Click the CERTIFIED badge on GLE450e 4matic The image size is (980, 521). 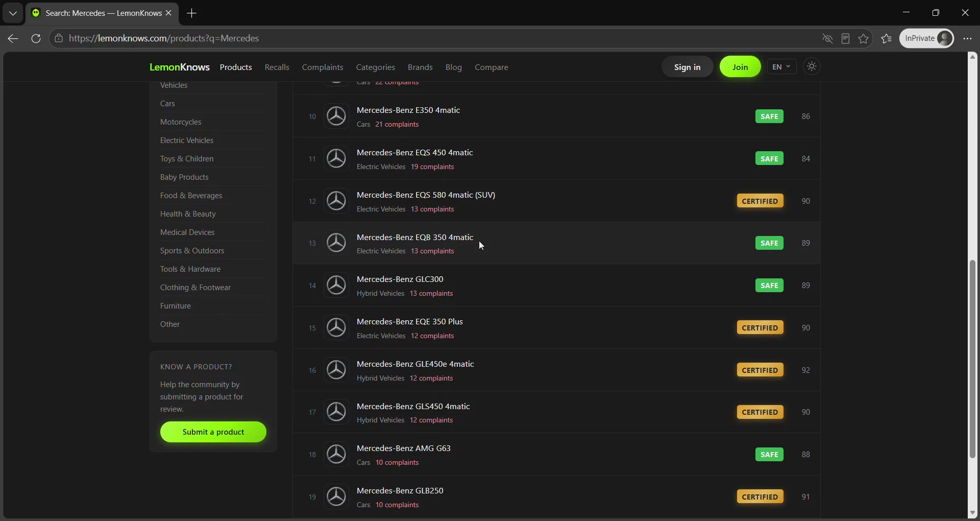click(x=760, y=370)
